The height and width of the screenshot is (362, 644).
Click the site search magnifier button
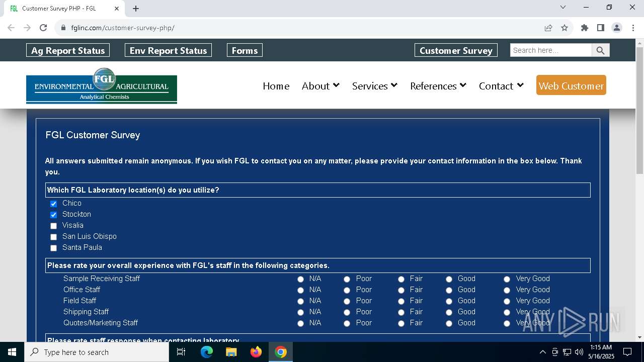click(x=601, y=50)
